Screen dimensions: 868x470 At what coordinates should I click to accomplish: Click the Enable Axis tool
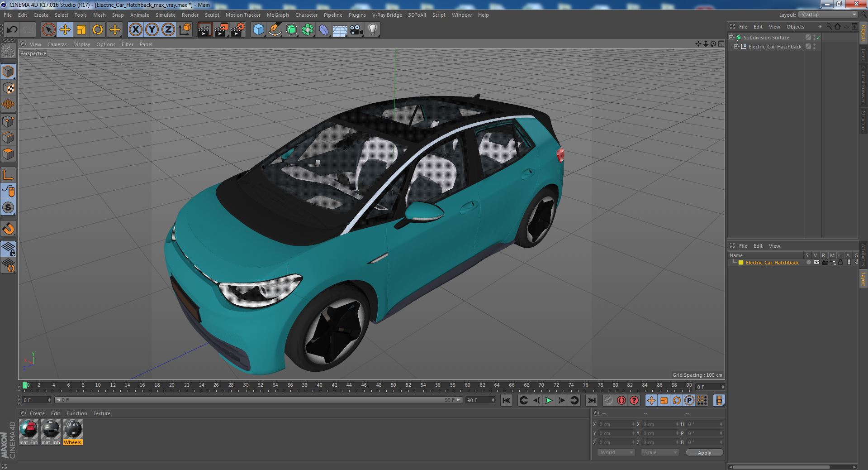8,175
